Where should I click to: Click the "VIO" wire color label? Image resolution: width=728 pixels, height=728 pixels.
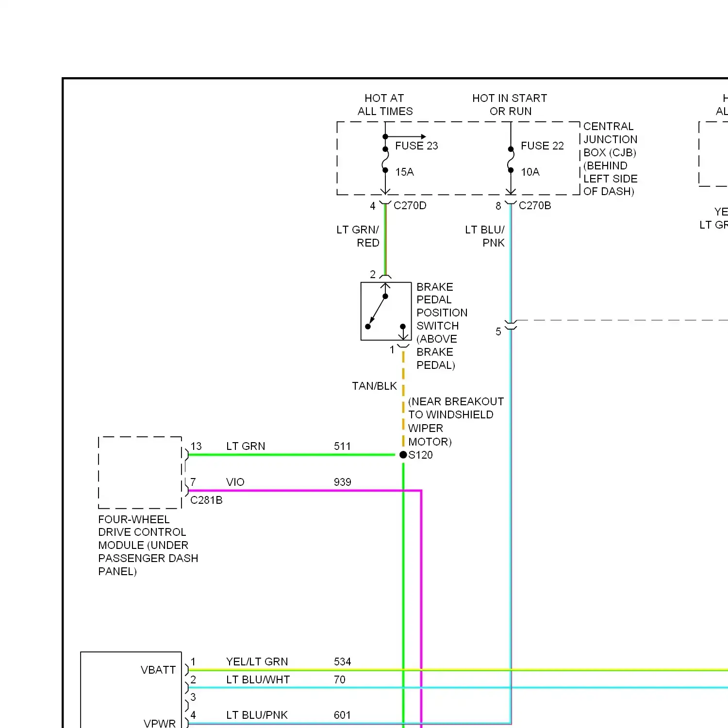[235, 482]
